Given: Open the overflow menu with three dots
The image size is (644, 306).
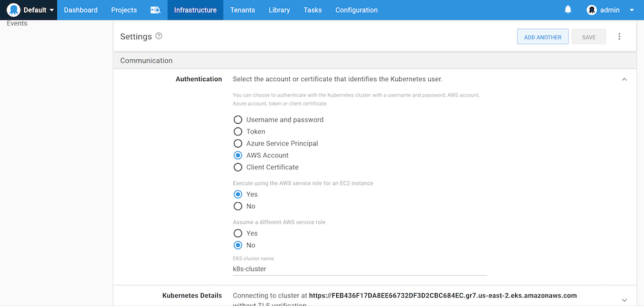Looking at the screenshot, I should [x=620, y=37].
